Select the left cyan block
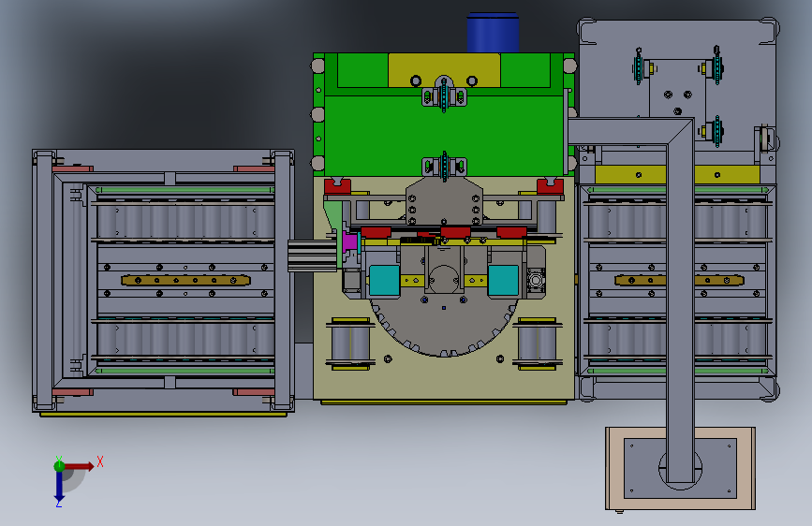 (x=384, y=280)
